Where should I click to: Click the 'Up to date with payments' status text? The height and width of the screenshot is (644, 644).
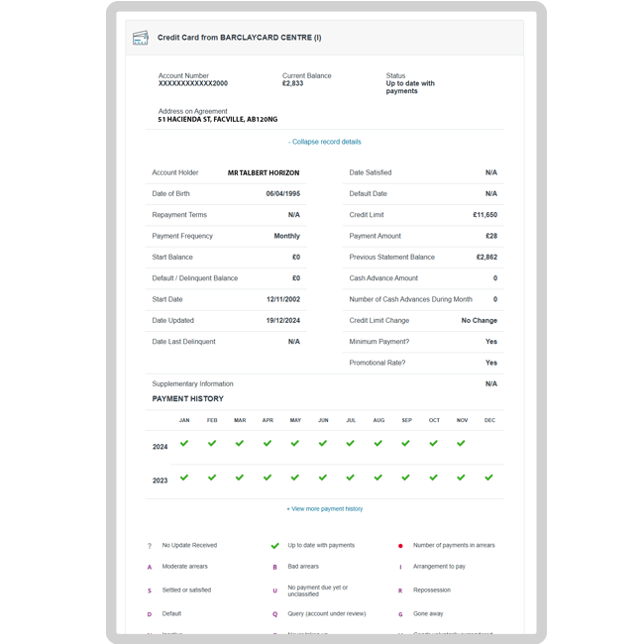tap(410, 87)
